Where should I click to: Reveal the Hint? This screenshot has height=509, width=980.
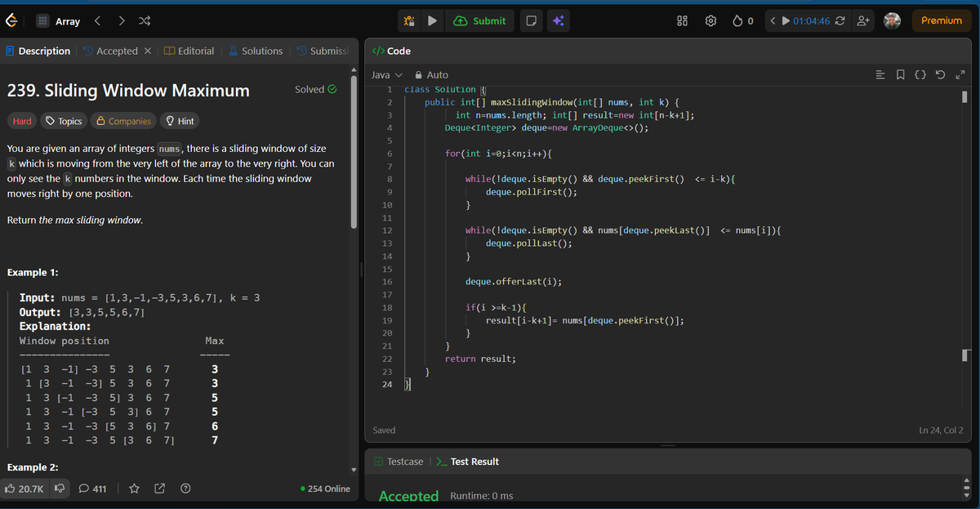click(180, 121)
